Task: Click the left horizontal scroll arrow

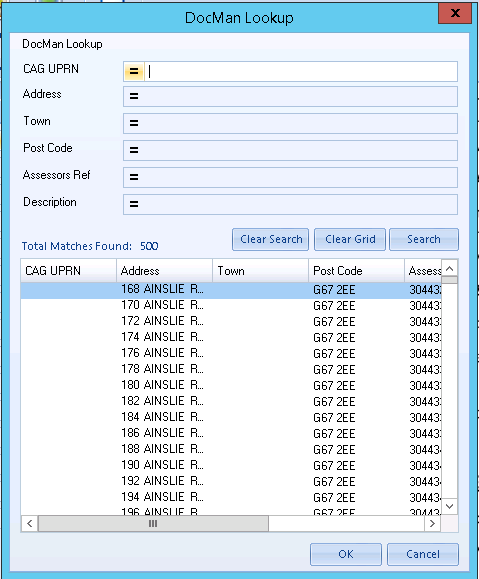Action: [x=30, y=523]
